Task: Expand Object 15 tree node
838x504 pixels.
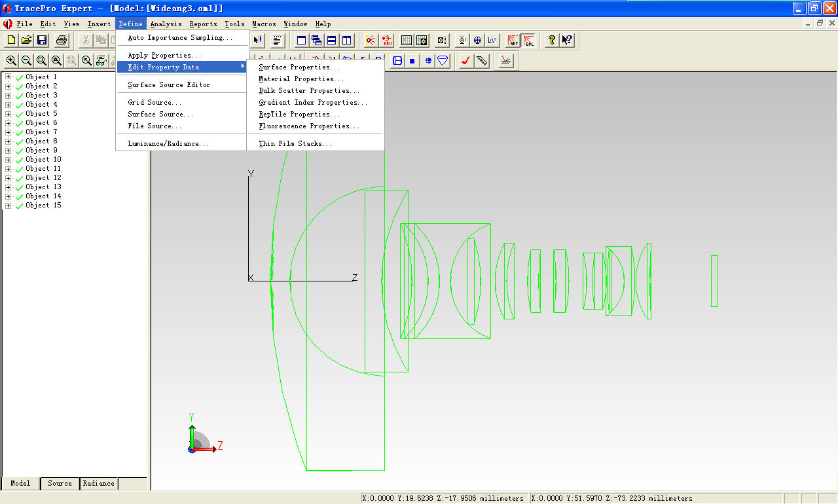Action: point(9,206)
